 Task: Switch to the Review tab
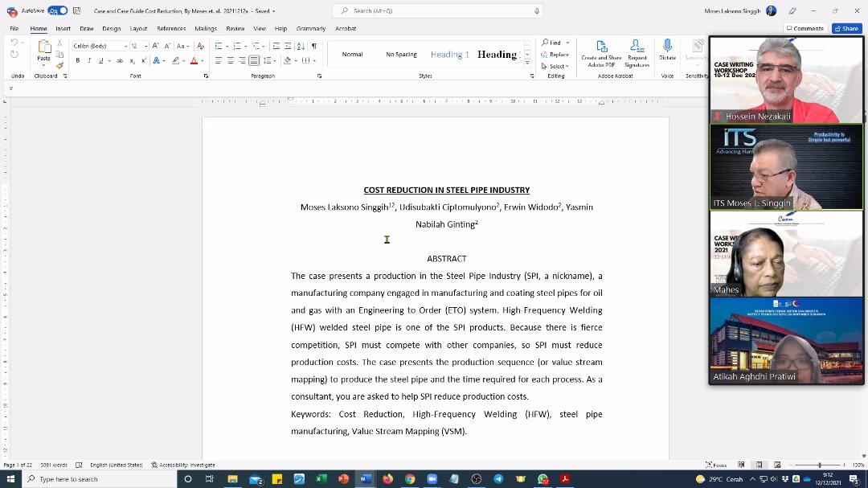tap(235, 28)
